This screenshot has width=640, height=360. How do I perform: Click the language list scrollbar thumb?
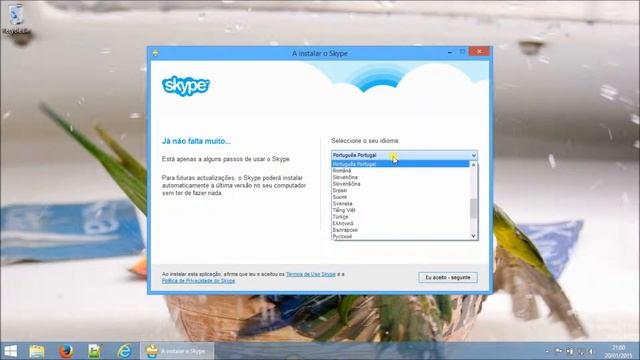coord(473,209)
